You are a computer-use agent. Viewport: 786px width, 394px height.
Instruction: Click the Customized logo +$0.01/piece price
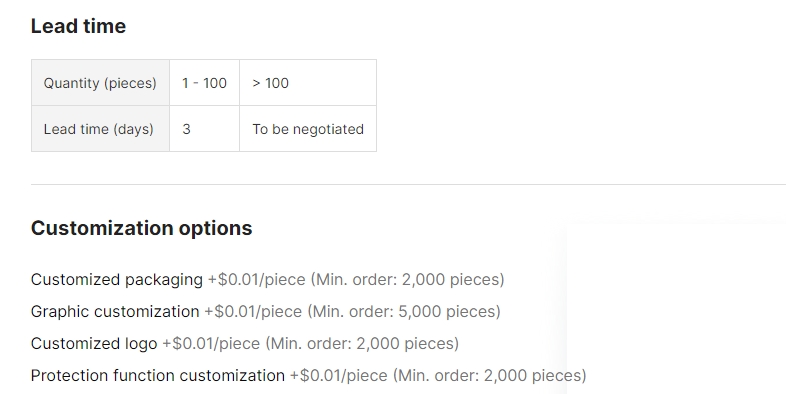click(211, 344)
